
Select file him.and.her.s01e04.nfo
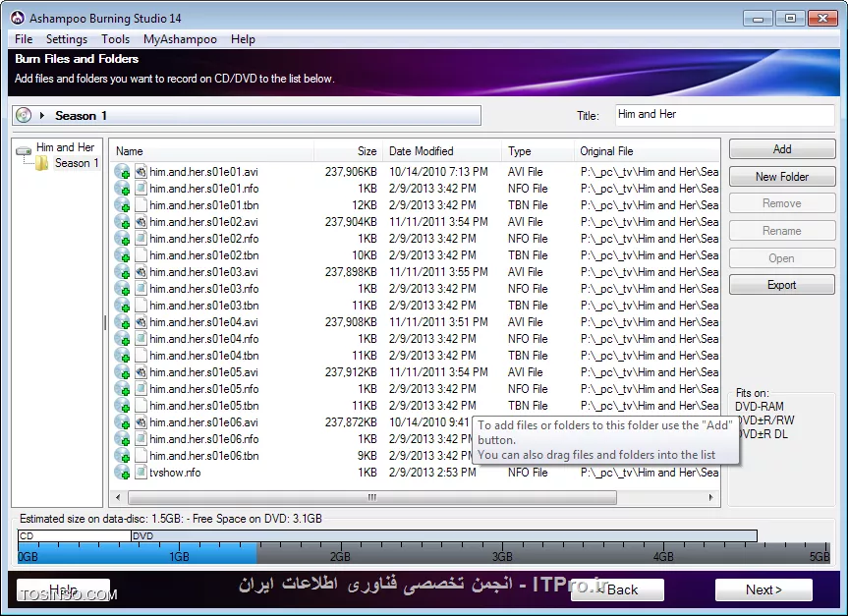point(203,339)
